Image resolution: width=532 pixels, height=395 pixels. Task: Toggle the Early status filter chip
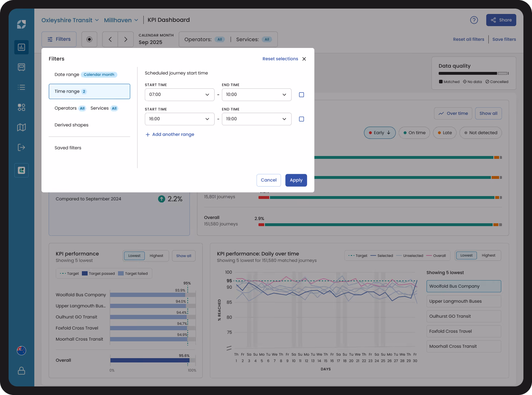380,133
